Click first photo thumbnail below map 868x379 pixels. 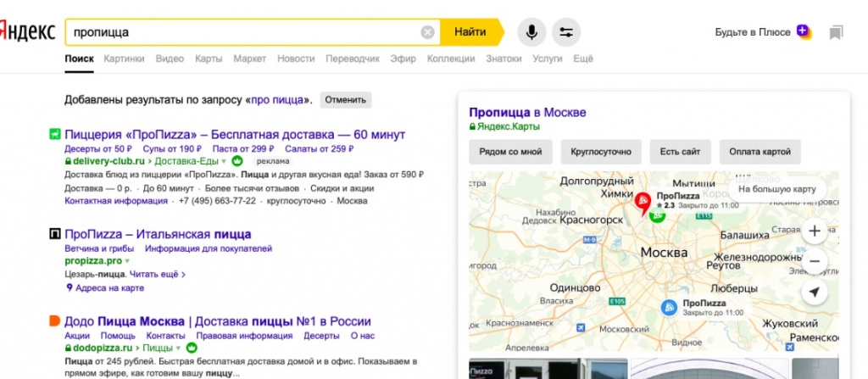548,369
